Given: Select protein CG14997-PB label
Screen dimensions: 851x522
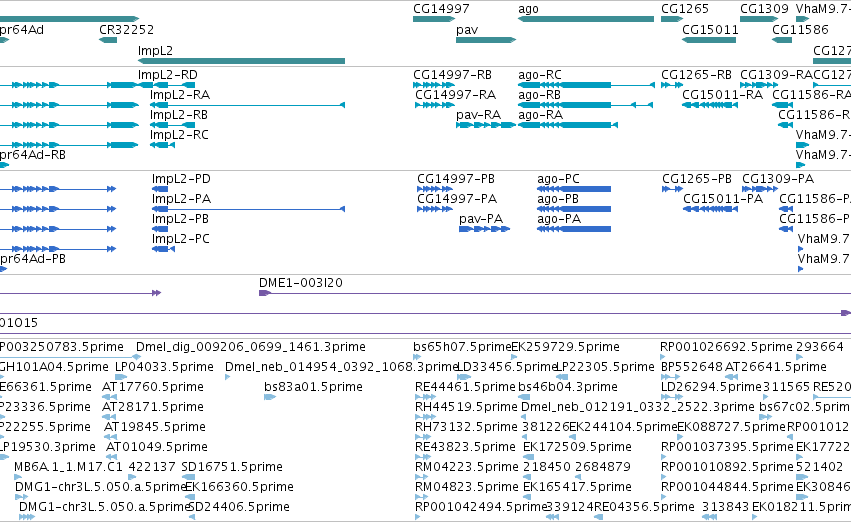Looking at the screenshot, I should [x=456, y=179].
